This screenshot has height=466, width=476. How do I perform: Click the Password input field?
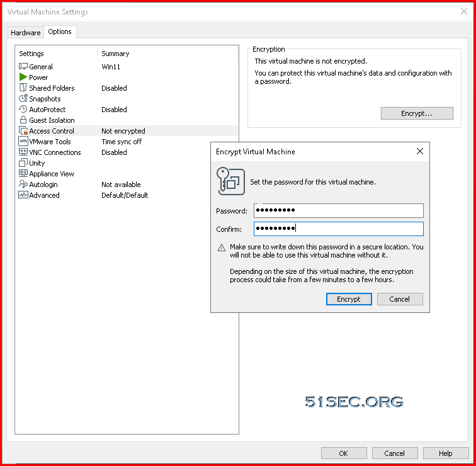(339, 210)
